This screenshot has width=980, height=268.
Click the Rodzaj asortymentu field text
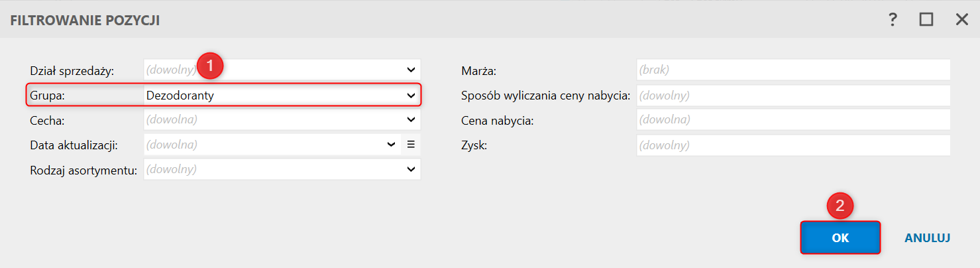click(172, 169)
